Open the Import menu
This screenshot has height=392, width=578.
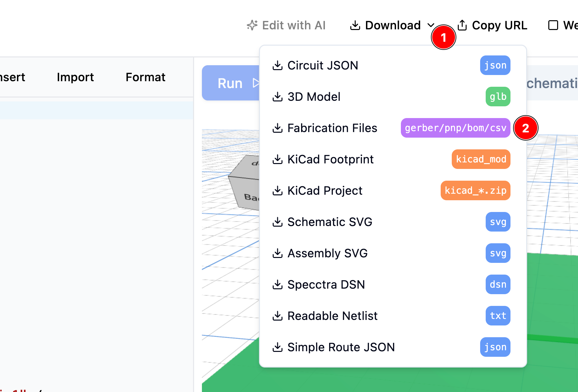click(x=75, y=77)
